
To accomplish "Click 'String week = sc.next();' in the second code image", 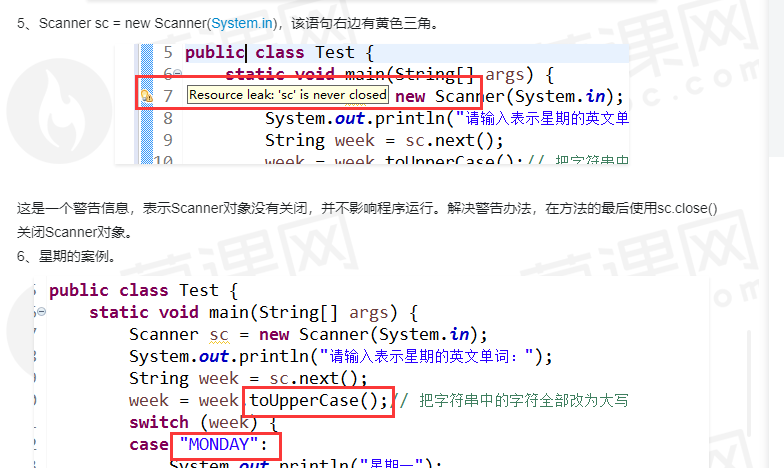I will coord(248,378).
